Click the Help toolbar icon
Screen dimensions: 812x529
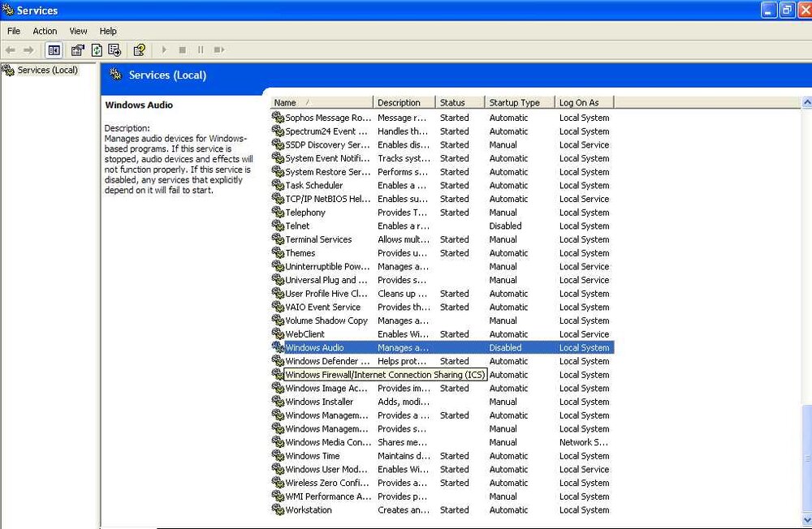pos(140,49)
